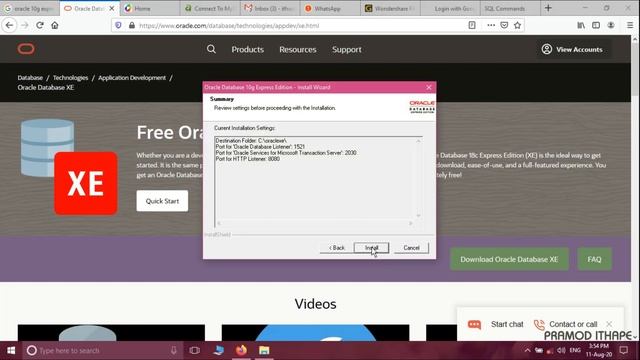Go forward in browser history
Image resolution: width=640 pixels, height=360 pixels.
tap(25, 25)
